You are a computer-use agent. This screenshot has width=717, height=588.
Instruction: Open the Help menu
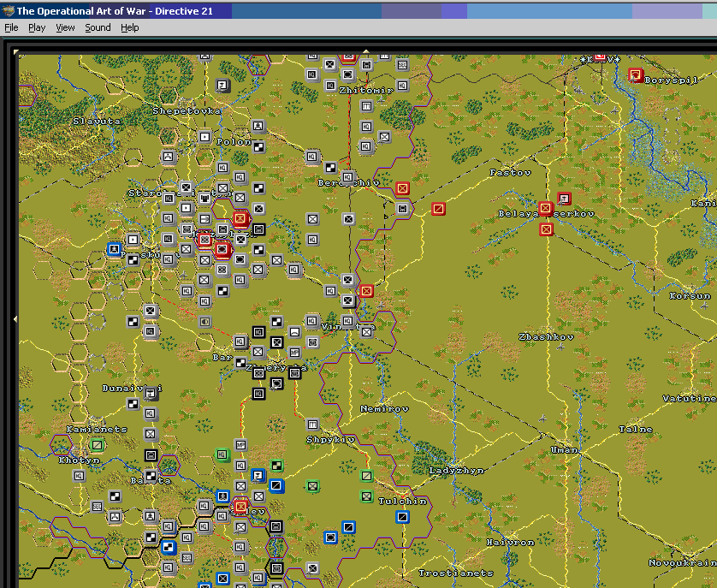click(130, 27)
